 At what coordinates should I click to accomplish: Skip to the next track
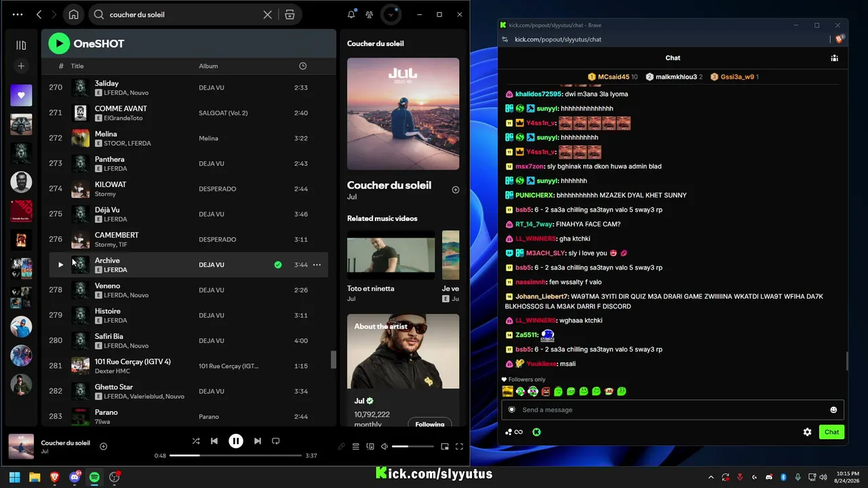[x=257, y=441]
